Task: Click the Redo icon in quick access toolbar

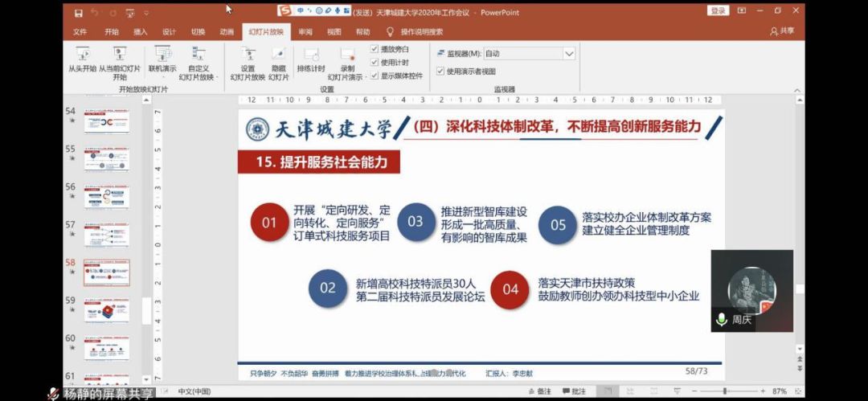Action: [x=113, y=13]
